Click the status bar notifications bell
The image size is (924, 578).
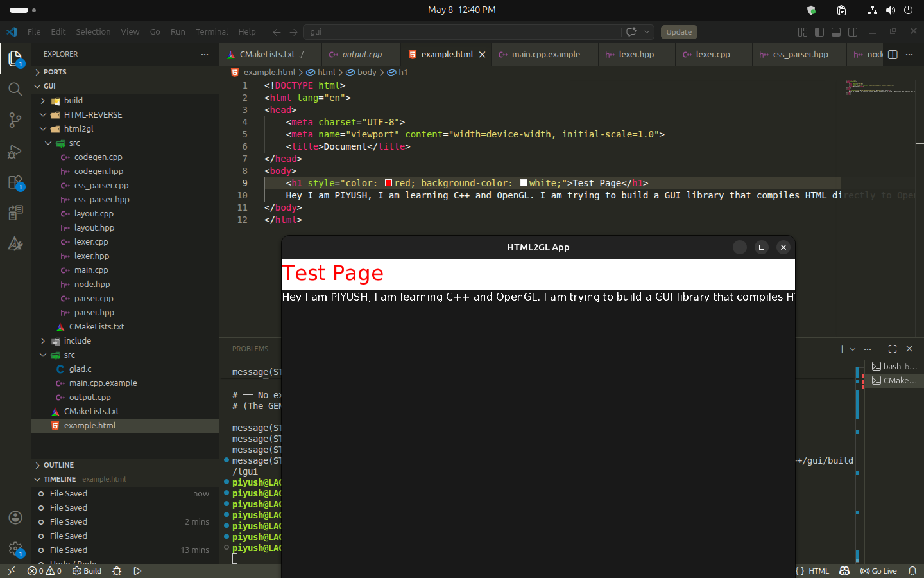912,571
